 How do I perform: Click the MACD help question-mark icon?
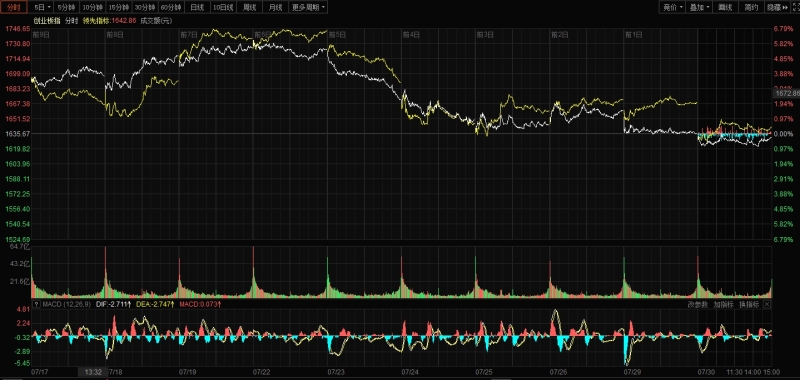[x=36, y=304]
